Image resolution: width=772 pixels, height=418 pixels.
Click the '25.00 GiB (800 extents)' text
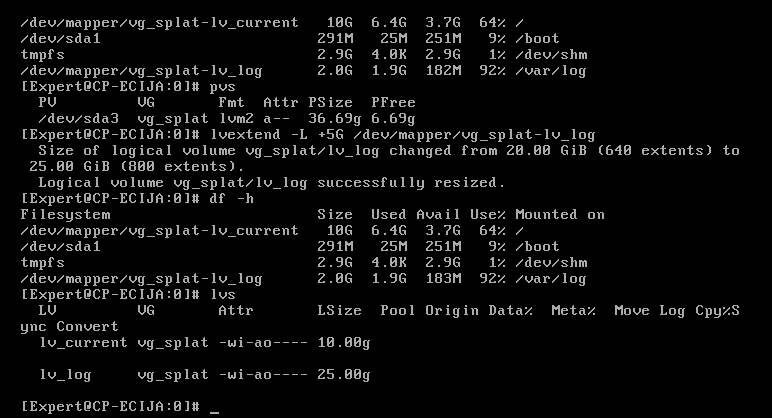(132, 166)
